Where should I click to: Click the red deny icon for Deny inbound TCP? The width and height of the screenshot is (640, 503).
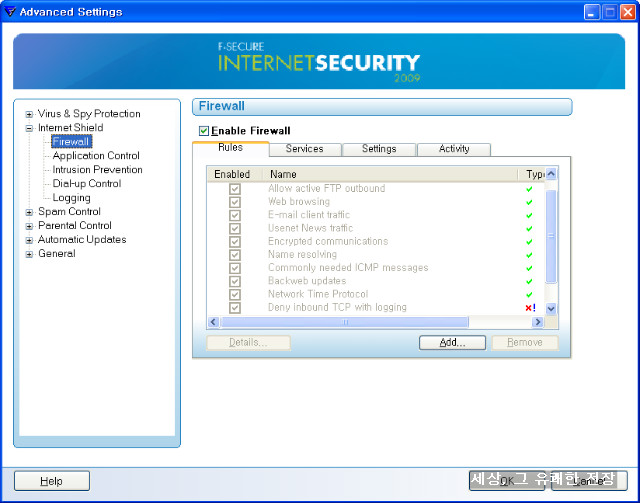530,308
